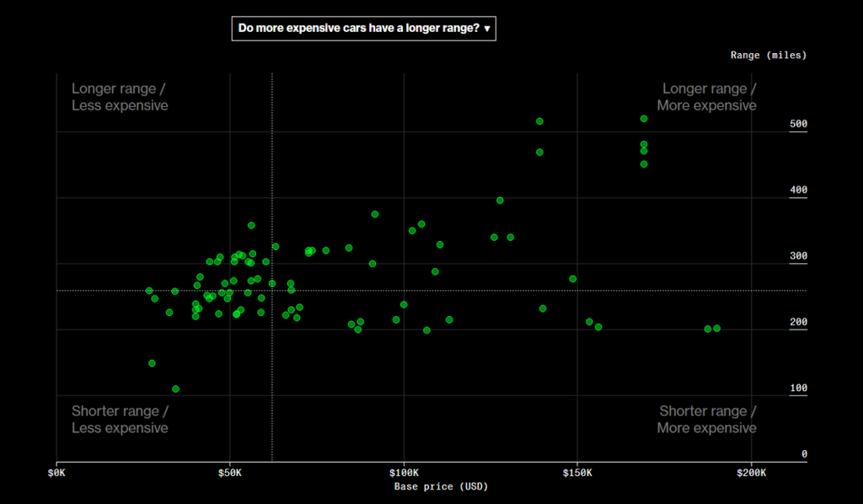This screenshot has width=863, height=504.
Task: Click the rightmost data point near $190K
Action: point(716,329)
